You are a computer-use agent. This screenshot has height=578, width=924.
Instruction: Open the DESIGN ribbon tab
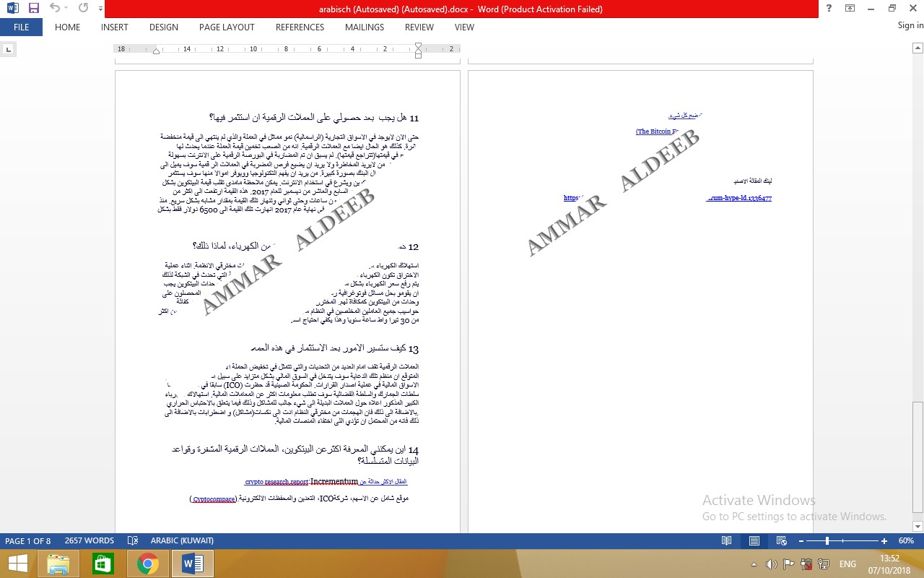(x=164, y=27)
